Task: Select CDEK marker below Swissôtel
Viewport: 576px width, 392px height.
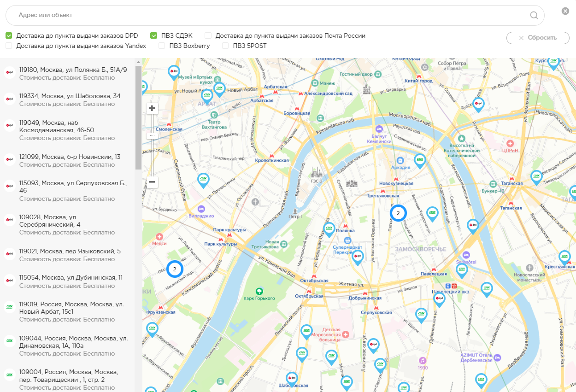Action: click(462, 271)
